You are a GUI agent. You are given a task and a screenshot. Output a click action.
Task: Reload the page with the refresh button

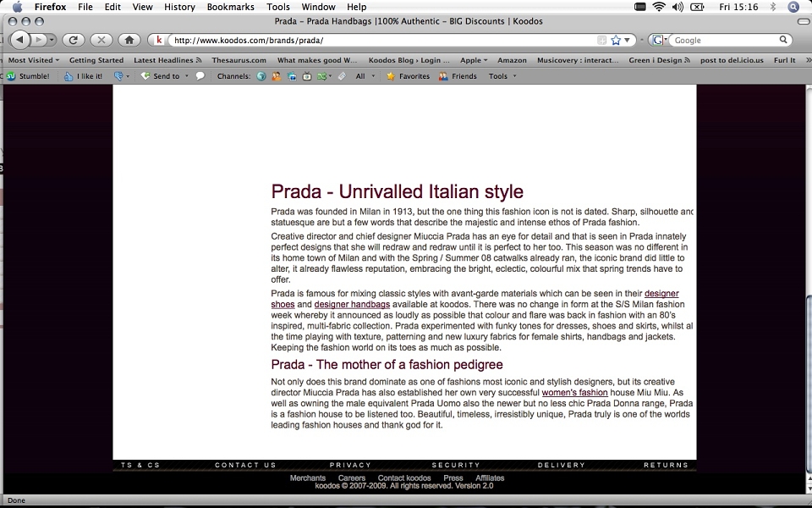click(x=73, y=40)
